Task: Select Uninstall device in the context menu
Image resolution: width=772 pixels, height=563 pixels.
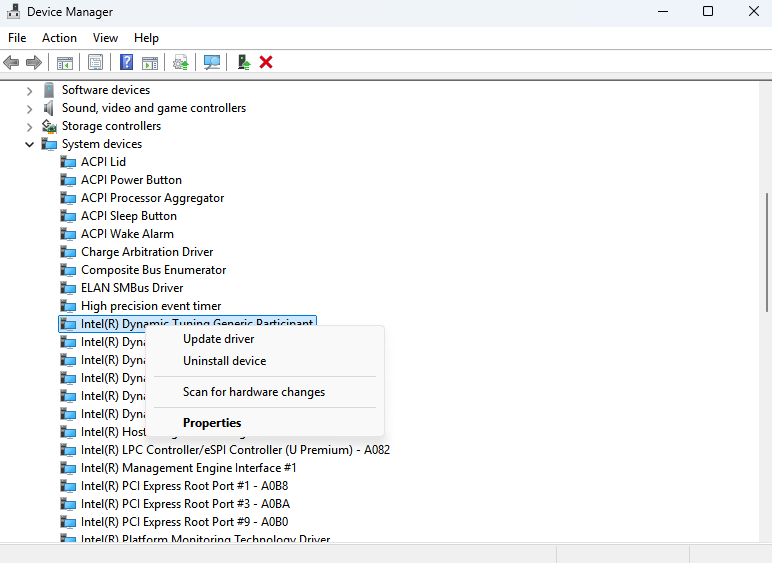Action: [x=224, y=361]
